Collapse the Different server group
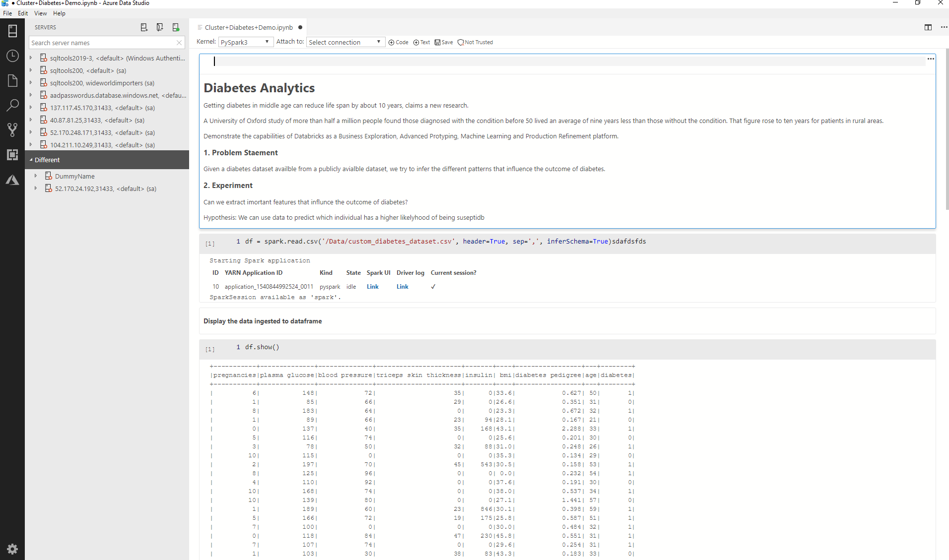The height and width of the screenshot is (560, 949). (x=31, y=160)
